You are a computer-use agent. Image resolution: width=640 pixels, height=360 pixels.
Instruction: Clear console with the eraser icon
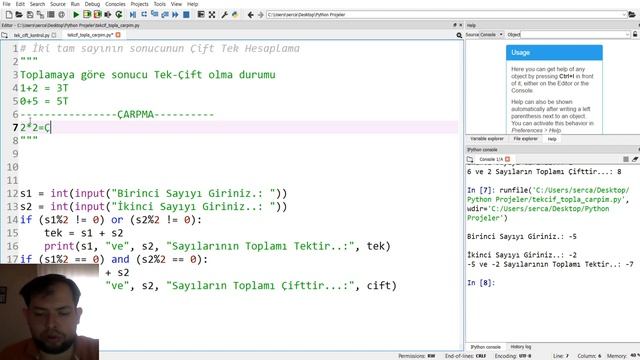point(635,159)
